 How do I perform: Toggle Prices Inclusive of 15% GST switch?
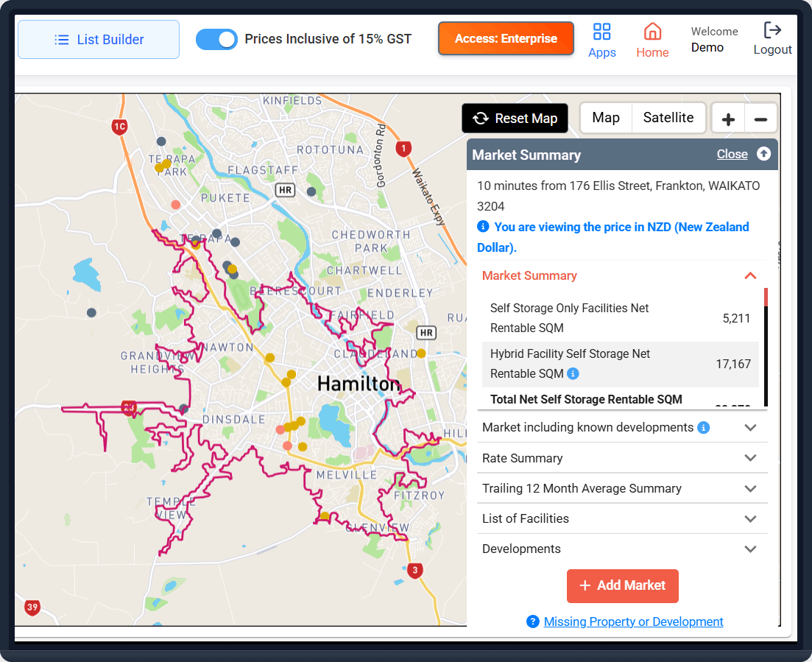click(216, 39)
